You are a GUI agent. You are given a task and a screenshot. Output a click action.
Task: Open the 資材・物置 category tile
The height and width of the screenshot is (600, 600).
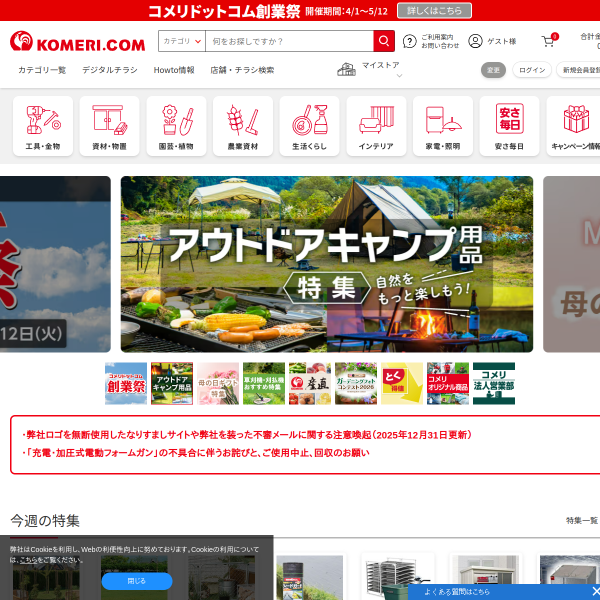pos(109,126)
